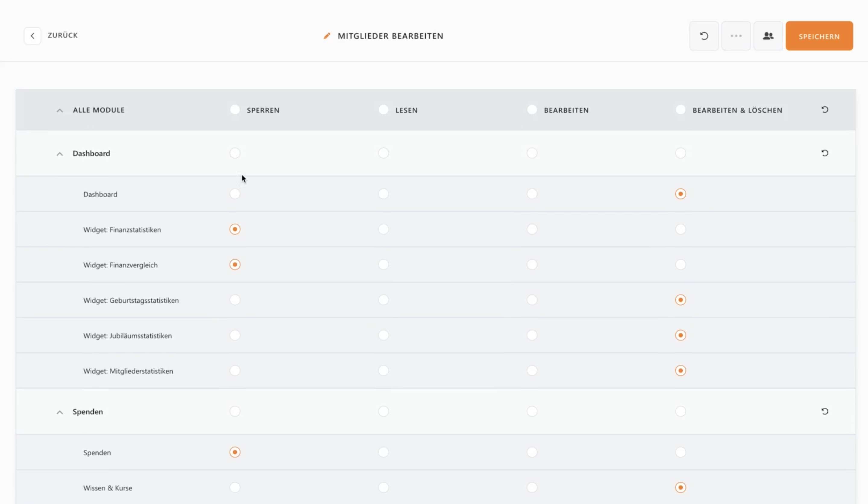The image size is (868, 504).
Task: Click the back arrow icon next to Zurück
Action: click(x=32, y=36)
